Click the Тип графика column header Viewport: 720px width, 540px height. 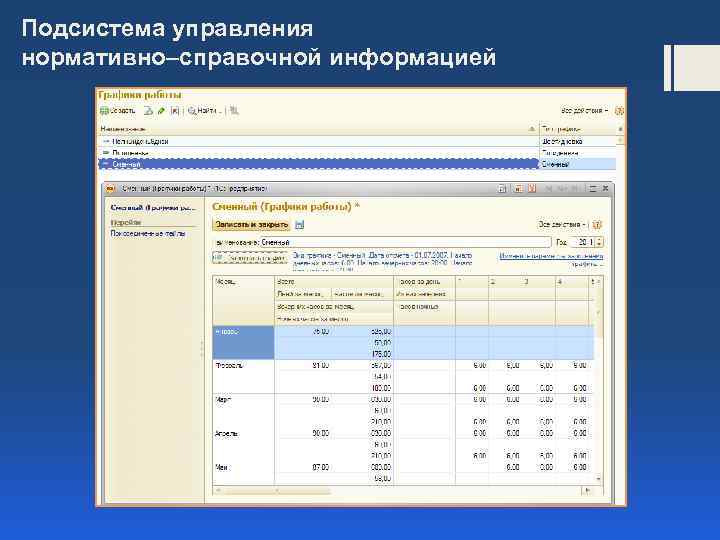(578, 129)
